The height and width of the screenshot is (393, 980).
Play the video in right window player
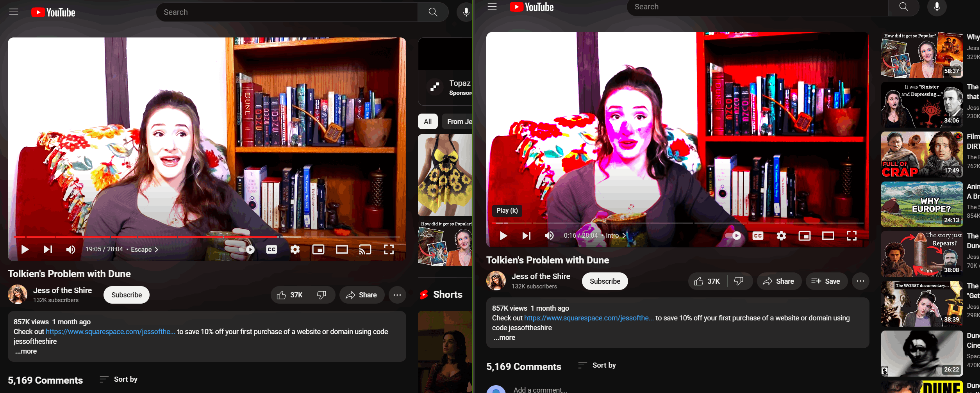[503, 236]
